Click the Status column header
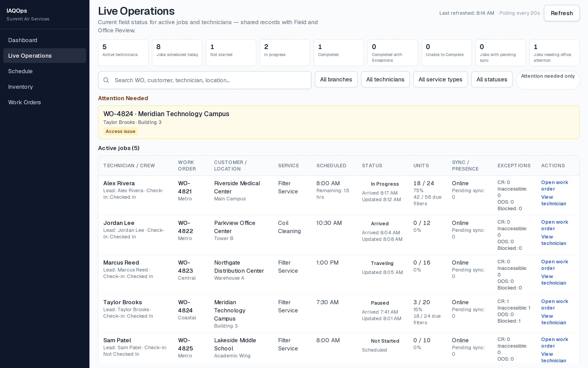Viewport: 588px width, 368px height. [372, 166]
